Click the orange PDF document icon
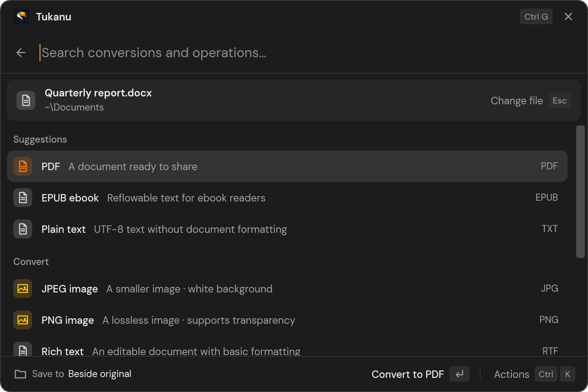Viewport: 588px width, 392px height. (x=23, y=166)
